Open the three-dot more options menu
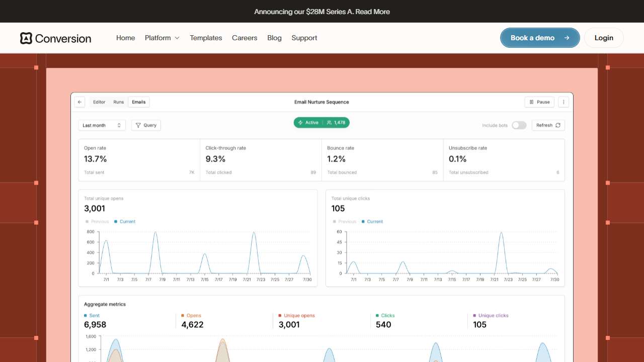 pyautogui.click(x=563, y=102)
